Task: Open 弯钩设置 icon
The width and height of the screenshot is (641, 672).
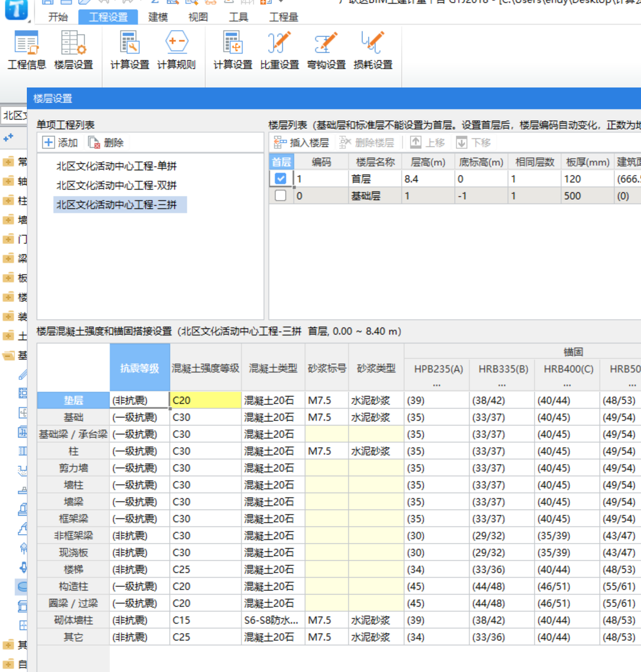Action: click(326, 50)
